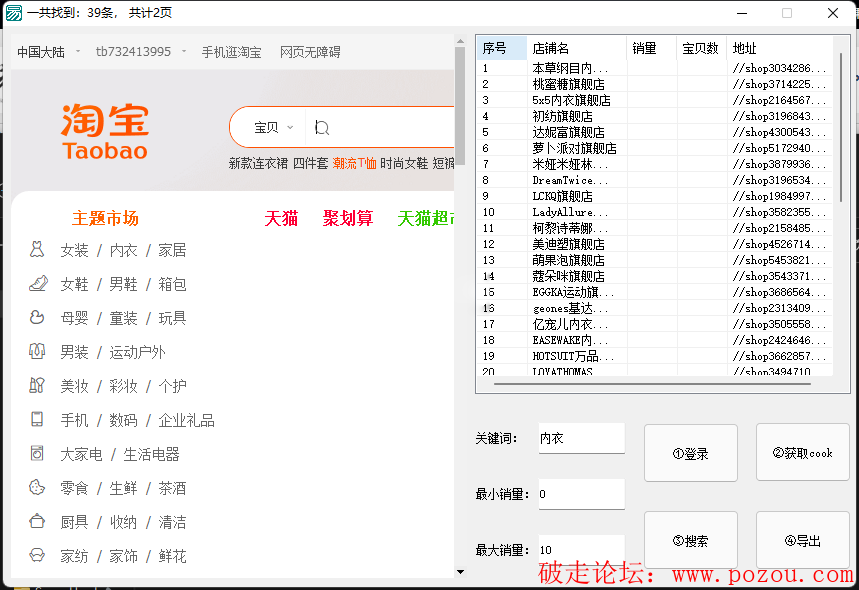The width and height of the screenshot is (859, 590).
Task: Sort by the 销量 column header
Action: [x=652, y=48]
